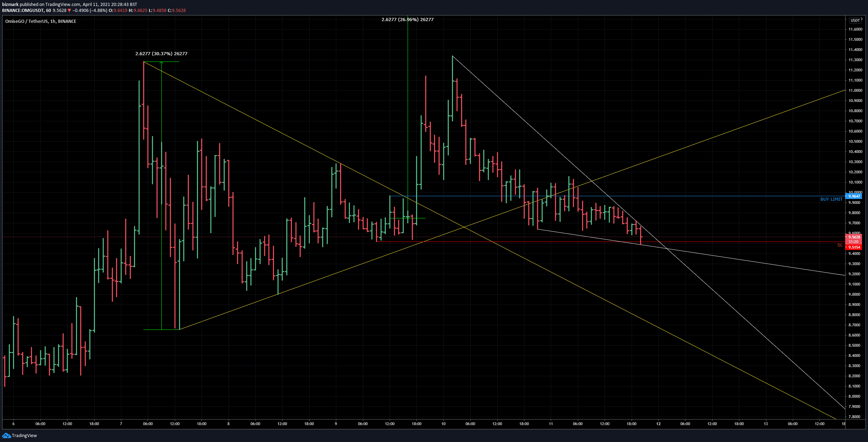The image size is (868, 442).
Task: Click the 11.6000 price axis label
Action: click(855, 29)
